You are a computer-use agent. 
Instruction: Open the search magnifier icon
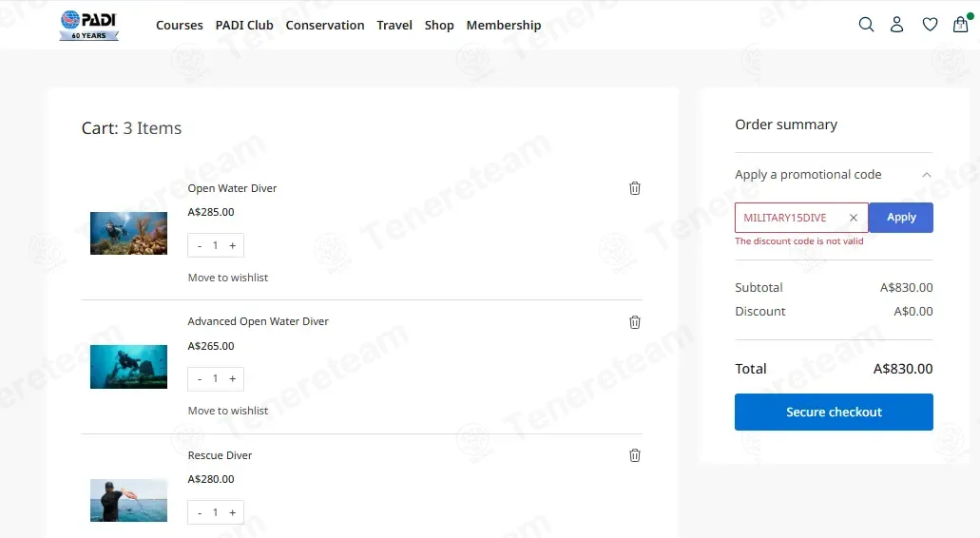[x=866, y=25]
